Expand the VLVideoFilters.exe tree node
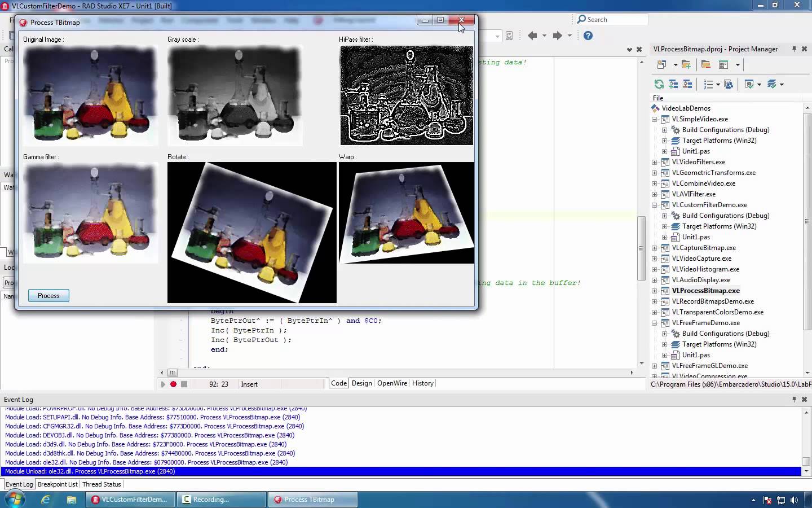This screenshot has height=508, width=812. 655,162
